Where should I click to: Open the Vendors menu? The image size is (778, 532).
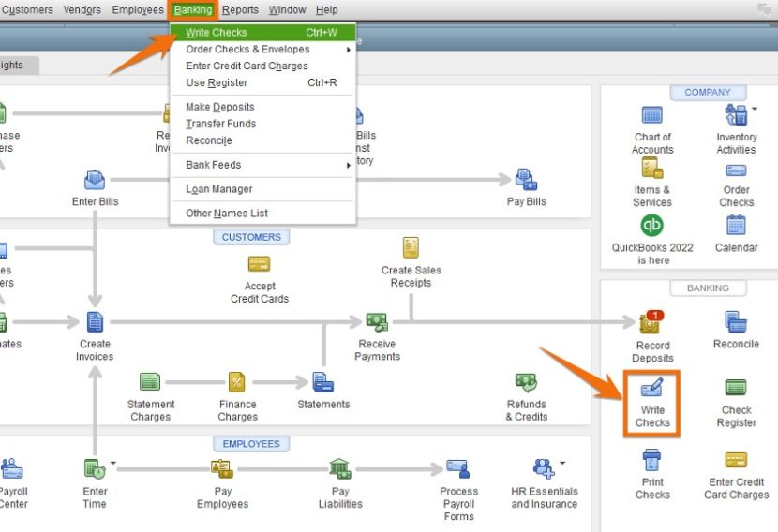click(82, 9)
